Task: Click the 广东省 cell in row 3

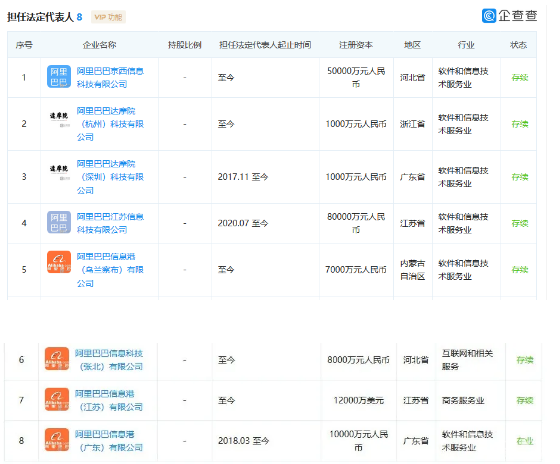Action: point(412,177)
